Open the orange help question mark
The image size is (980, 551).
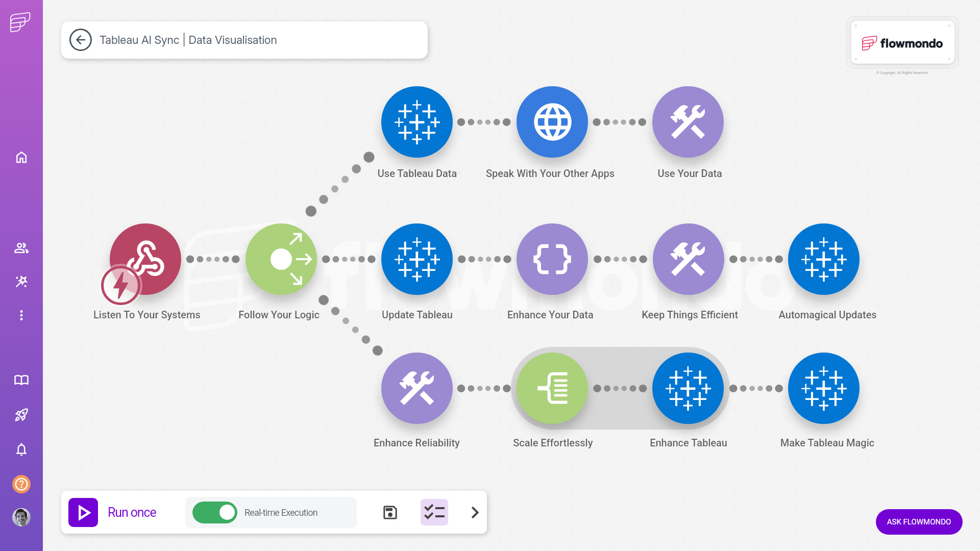pos(21,484)
